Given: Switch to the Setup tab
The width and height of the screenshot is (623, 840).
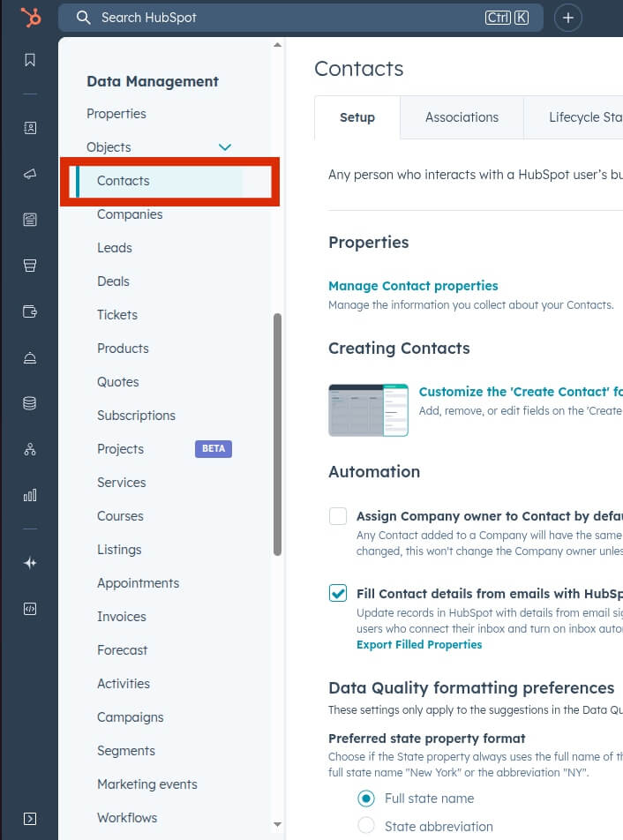Looking at the screenshot, I should [357, 117].
